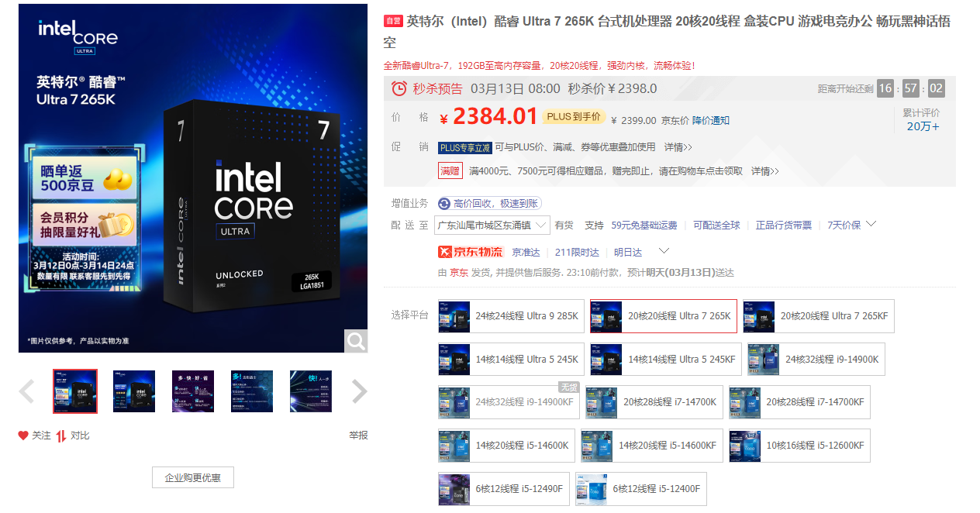Choose out-of-stock 24核32线程 i9-14900KF option
Image resolution: width=980 pixels, height=513 pixels.
coord(509,402)
